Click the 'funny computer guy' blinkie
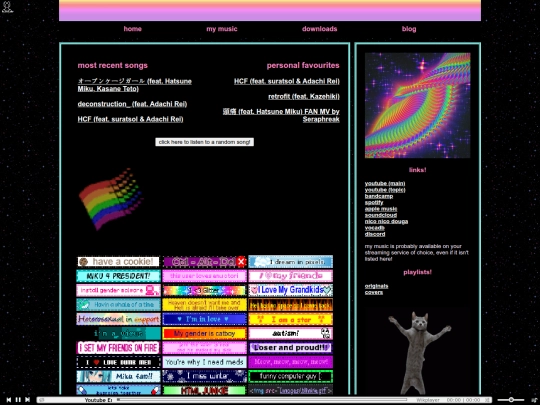This screenshot has height=405, width=540. click(x=291, y=376)
